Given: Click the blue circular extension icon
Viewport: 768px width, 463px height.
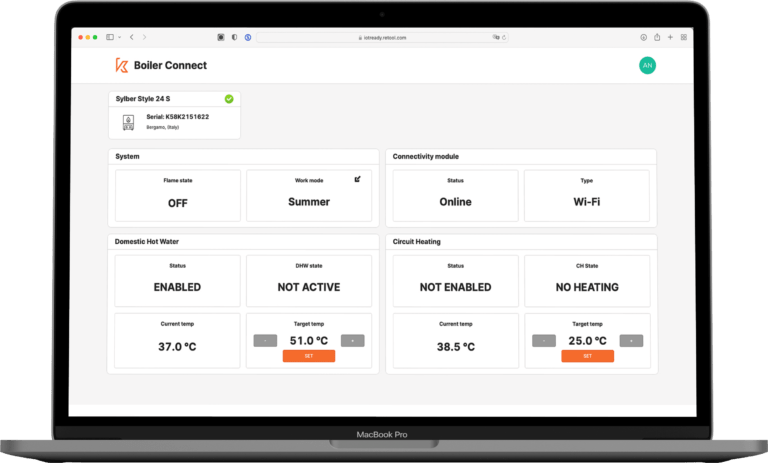Looking at the screenshot, I should tap(248, 37).
